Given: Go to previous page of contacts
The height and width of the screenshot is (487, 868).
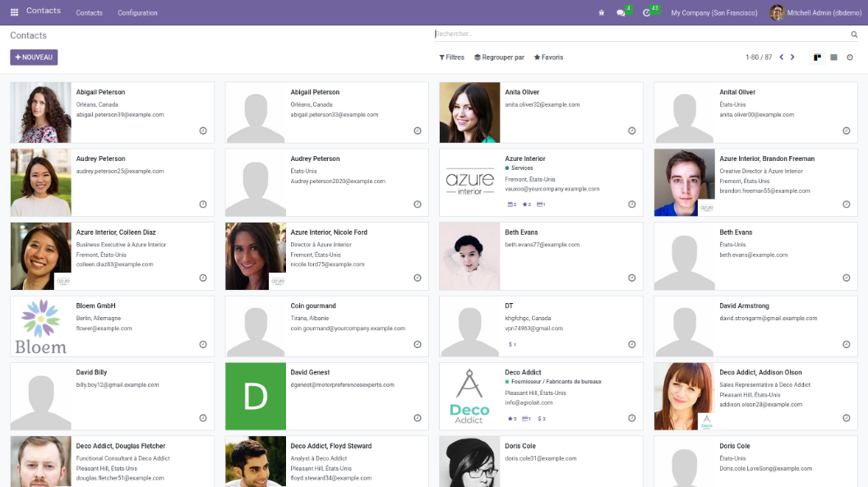Looking at the screenshot, I should point(781,57).
